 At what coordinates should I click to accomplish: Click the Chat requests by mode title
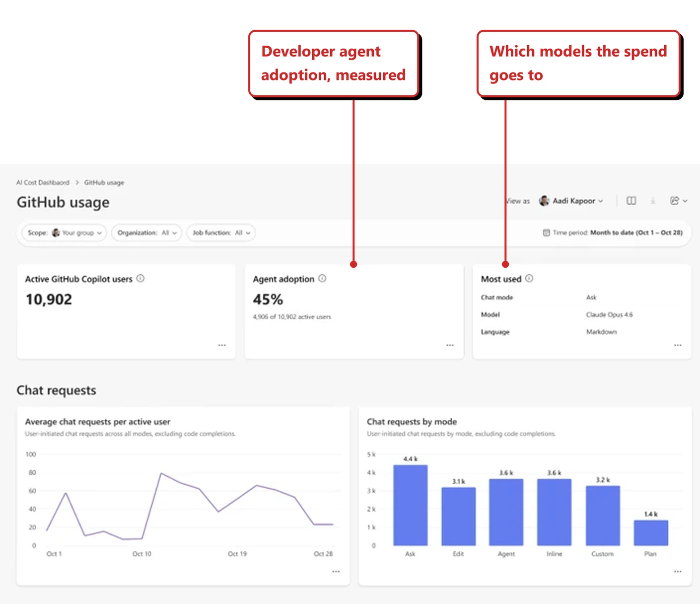tap(412, 422)
